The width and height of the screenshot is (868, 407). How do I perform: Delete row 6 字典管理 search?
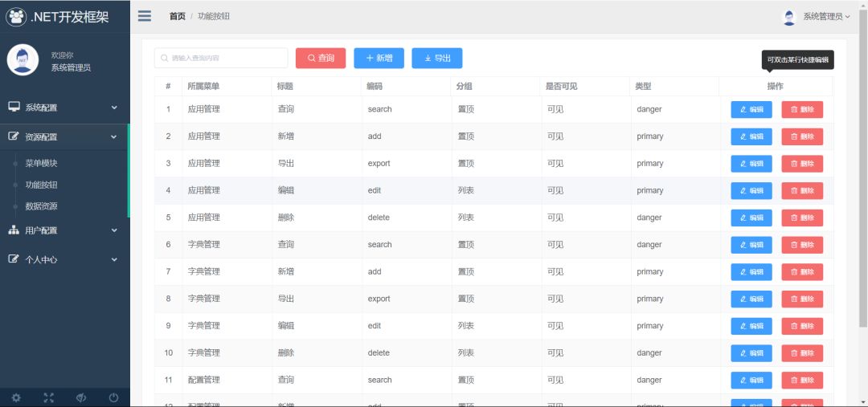tap(802, 245)
